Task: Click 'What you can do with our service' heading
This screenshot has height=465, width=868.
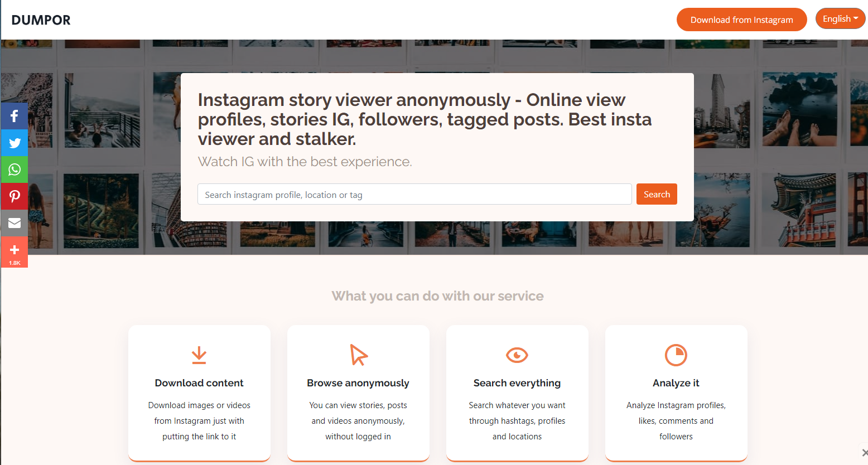Action: click(x=438, y=296)
